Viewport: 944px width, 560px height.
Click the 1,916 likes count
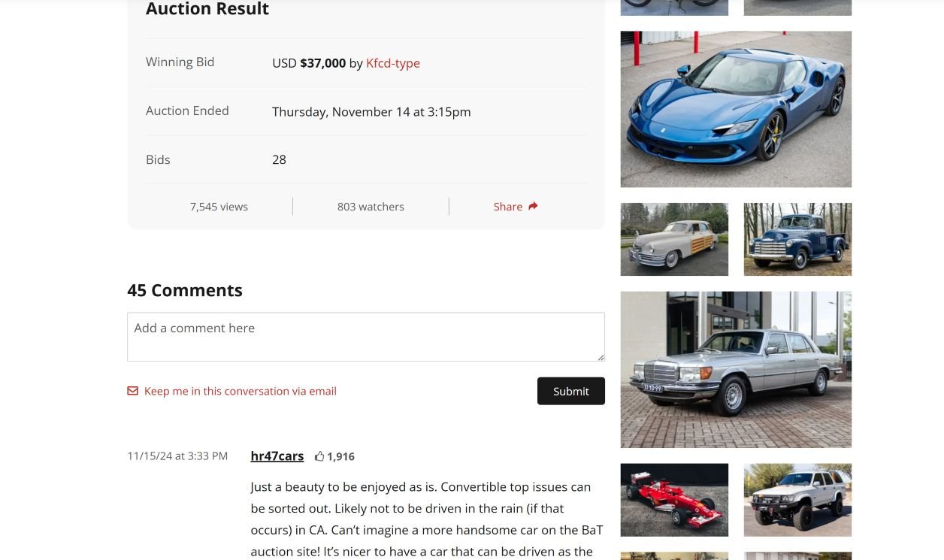click(340, 456)
